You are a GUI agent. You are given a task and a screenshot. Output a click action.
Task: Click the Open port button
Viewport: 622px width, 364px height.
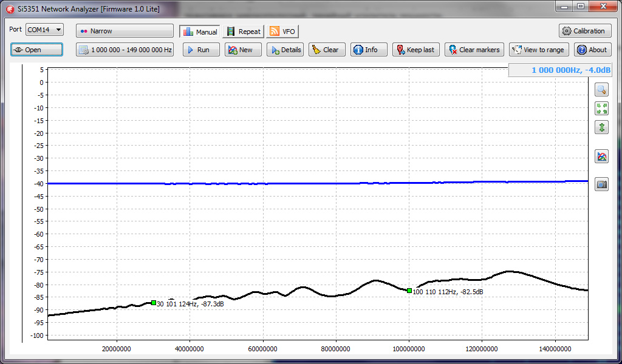pyautogui.click(x=36, y=50)
